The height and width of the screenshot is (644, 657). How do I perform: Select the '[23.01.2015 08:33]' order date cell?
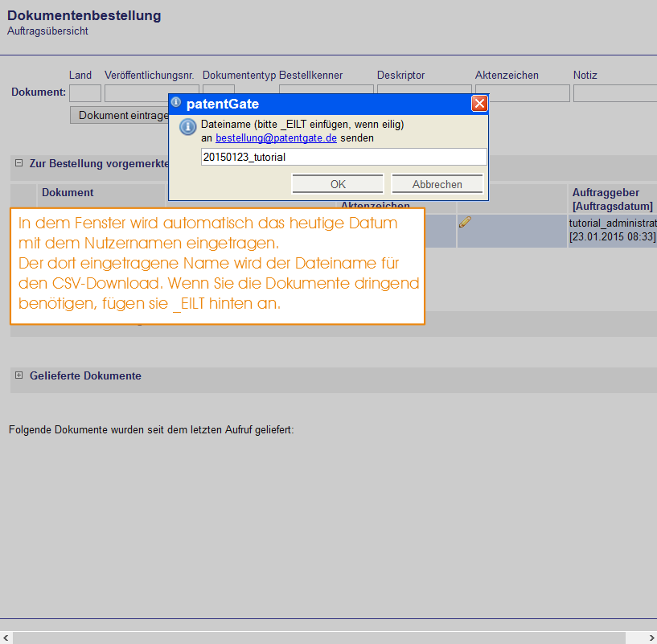(612, 236)
